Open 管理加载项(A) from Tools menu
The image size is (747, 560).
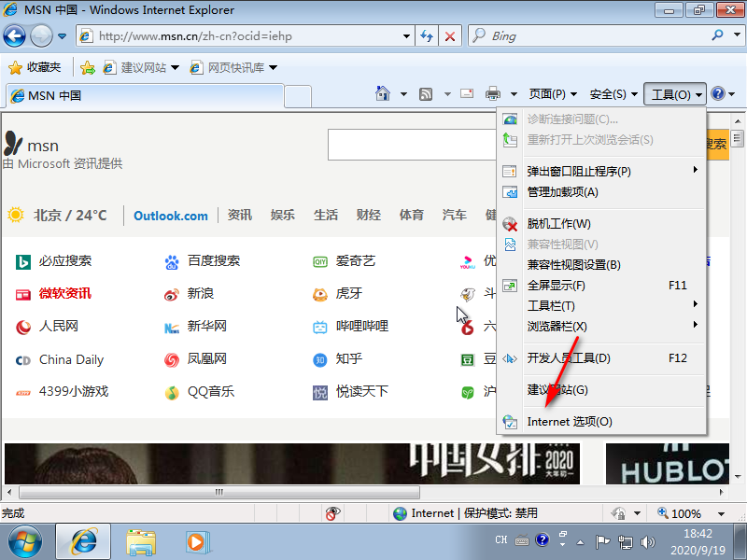click(562, 192)
